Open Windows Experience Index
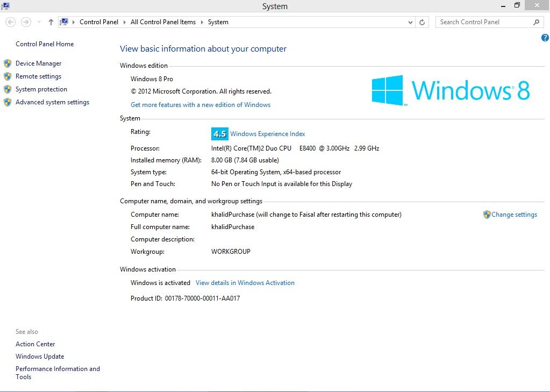 [267, 134]
